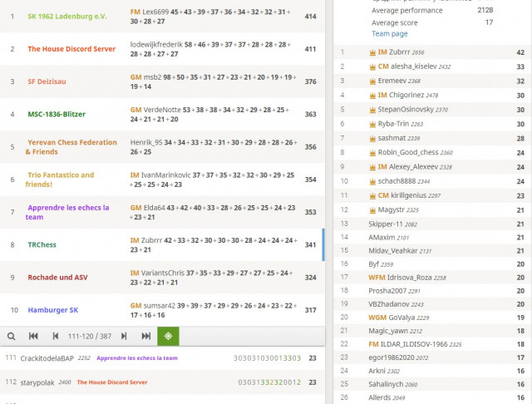Click player GM VerdeNotte
This screenshot has width=532, height=404.
[155, 110]
